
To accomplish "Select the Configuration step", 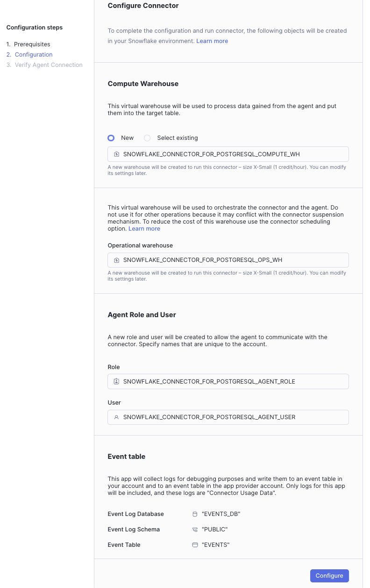I will (33, 54).
